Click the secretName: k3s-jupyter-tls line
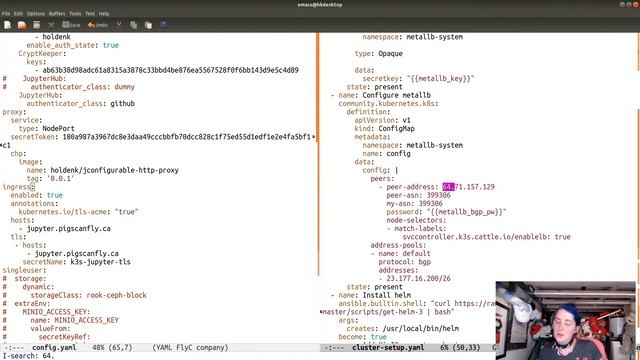 (76, 262)
